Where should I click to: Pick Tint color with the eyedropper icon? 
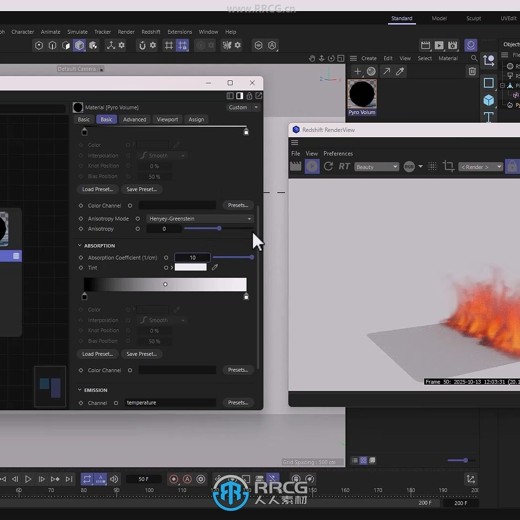click(215, 267)
